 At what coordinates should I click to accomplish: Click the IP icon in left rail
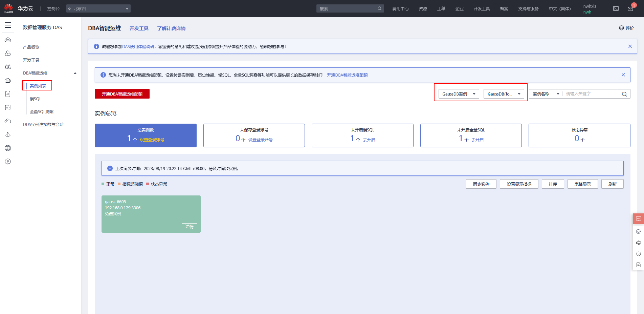pos(8,162)
